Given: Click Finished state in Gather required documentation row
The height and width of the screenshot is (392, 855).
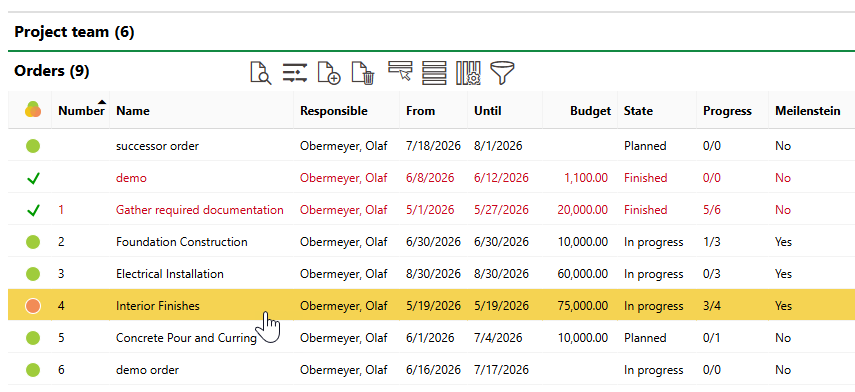Looking at the screenshot, I should pos(646,210).
